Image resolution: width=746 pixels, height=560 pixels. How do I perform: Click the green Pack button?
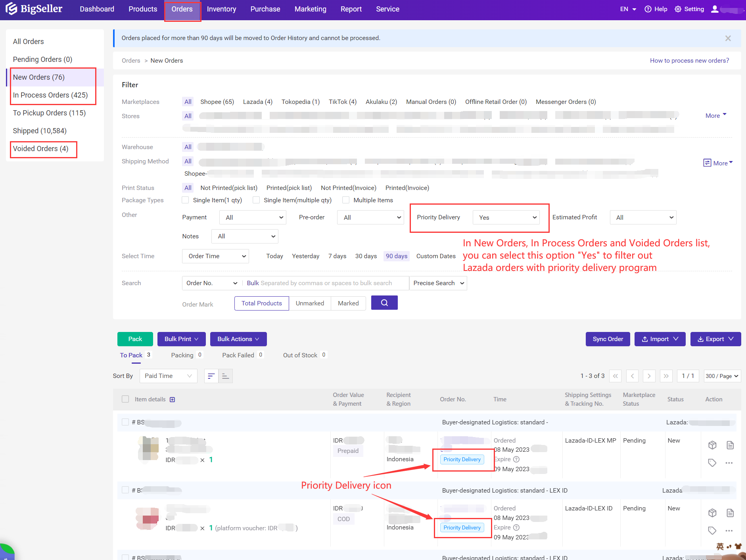tap(135, 339)
